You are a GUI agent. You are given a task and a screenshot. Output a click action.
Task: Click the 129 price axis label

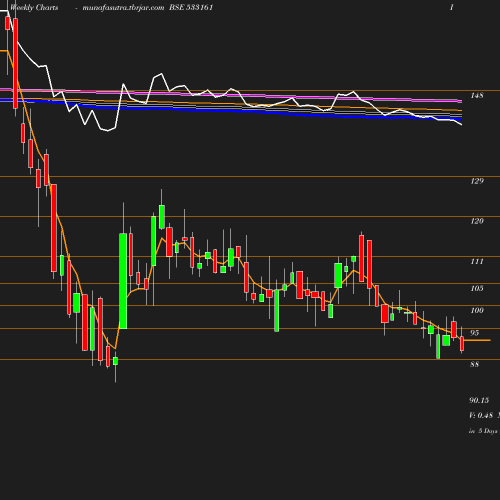(x=477, y=181)
